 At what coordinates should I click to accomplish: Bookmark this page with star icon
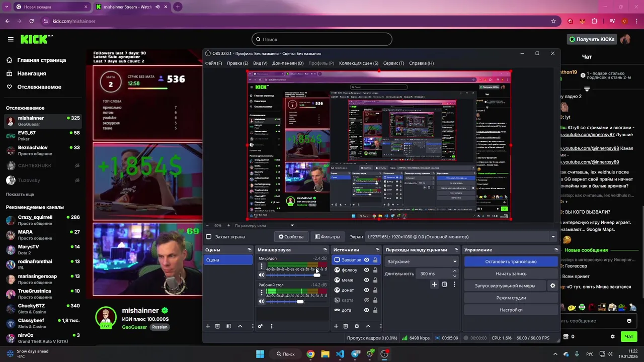(x=553, y=21)
